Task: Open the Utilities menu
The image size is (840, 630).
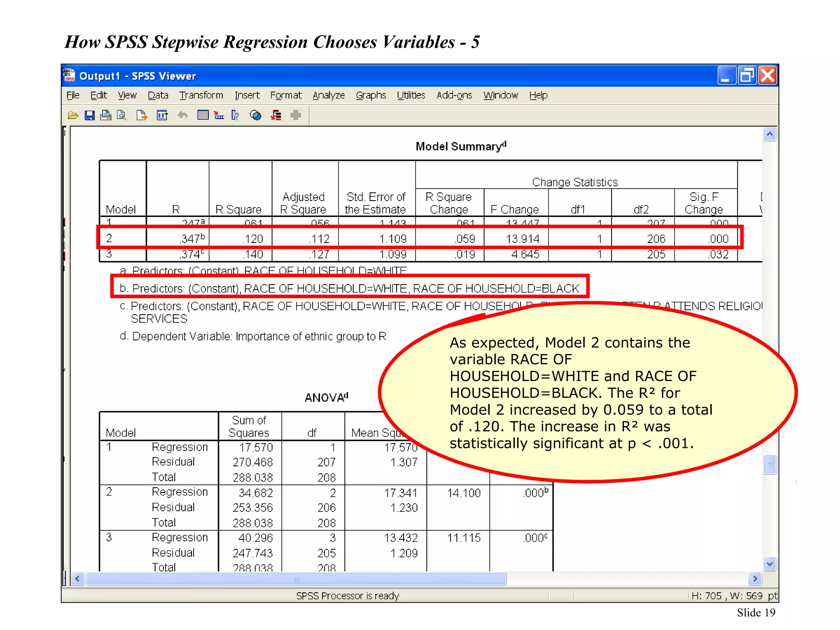Action: pyautogui.click(x=411, y=95)
